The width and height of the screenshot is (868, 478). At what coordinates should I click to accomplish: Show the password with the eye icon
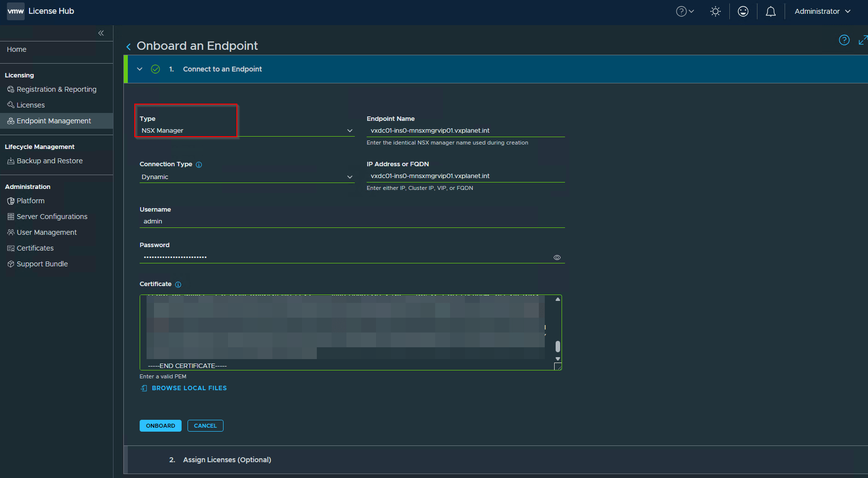[557, 257]
